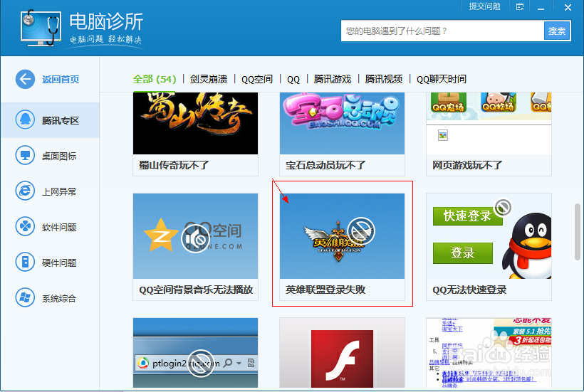Select the 系统综合 Windows icon
Screen dimensions: 584x392
pos(25,298)
